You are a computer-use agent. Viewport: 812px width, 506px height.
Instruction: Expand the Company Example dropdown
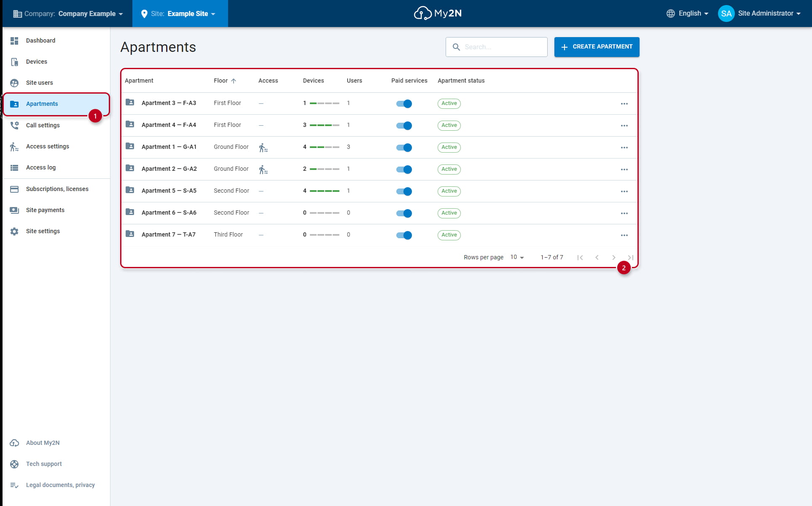pos(68,13)
